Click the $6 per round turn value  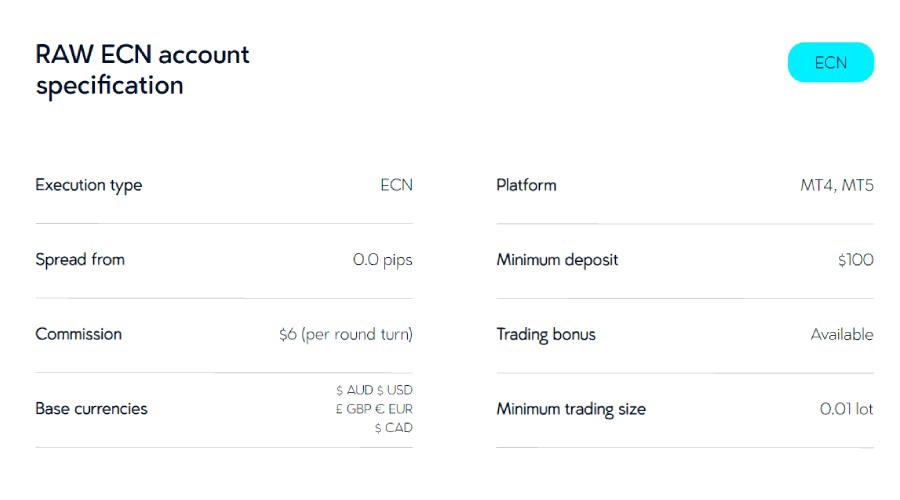click(346, 335)
